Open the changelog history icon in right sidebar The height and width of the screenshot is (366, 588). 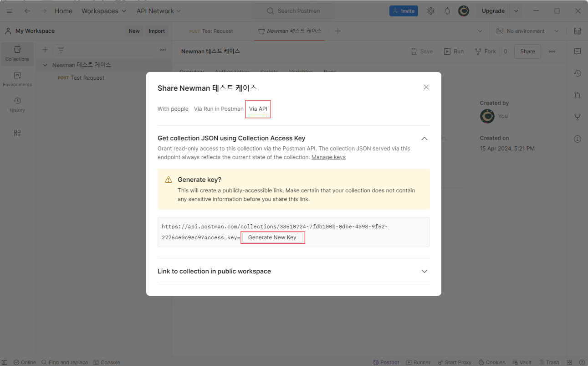[578, 73]
